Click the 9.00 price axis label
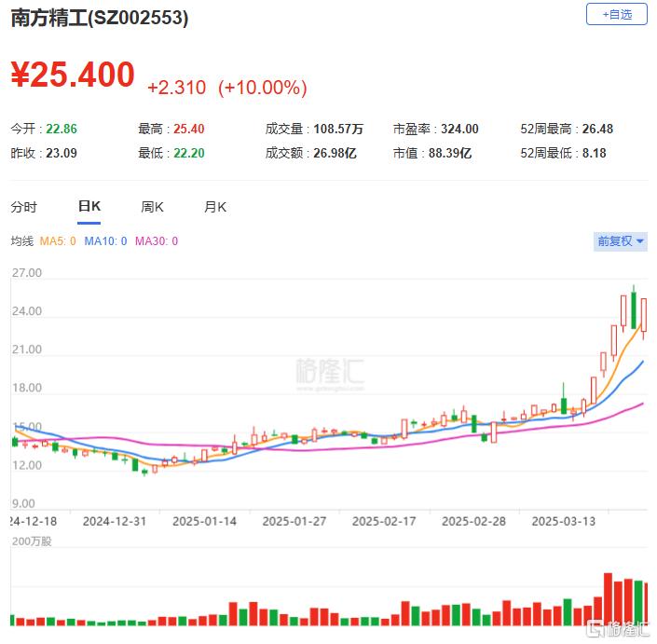The height and width of the screenshot is (644, 657). pyautogui.click(x=23, y=503)
